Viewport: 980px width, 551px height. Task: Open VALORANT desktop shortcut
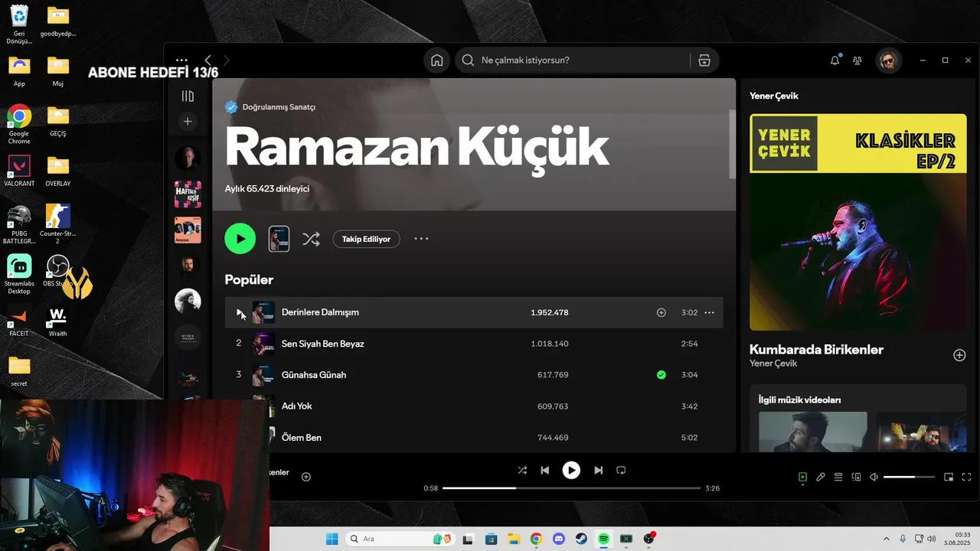[x=19, y=171]
